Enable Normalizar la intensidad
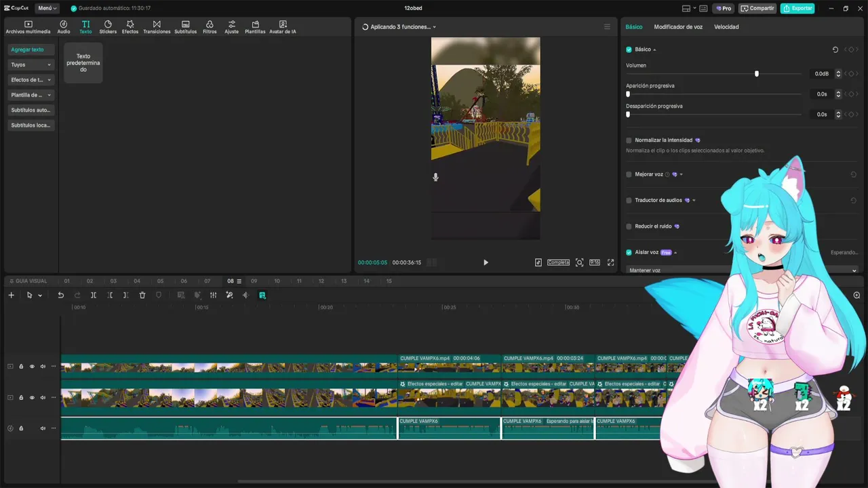 click(629, 140)
